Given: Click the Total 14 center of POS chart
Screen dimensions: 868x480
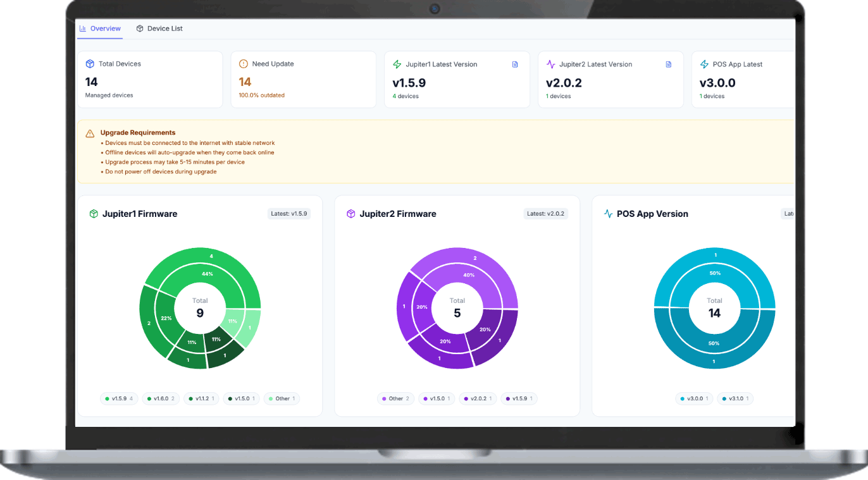Looking at the screenshot, I should [714, 308].
